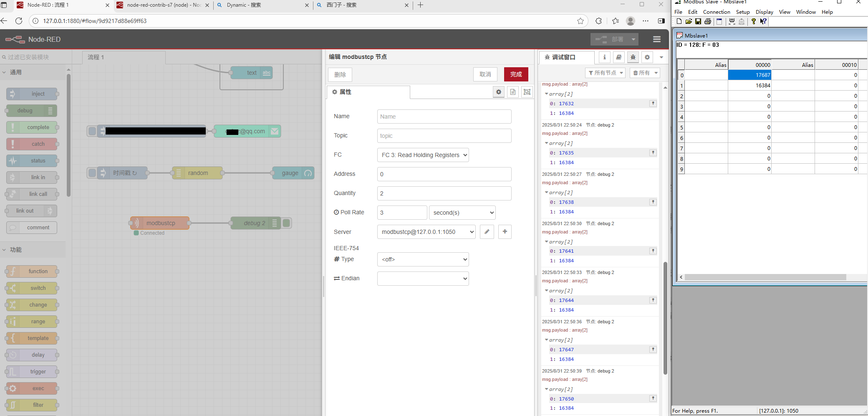Open Server modbustcp@127.0.0.1:1050 dropdown
Viewport: 868px width, 416px height.
point(426,232)
